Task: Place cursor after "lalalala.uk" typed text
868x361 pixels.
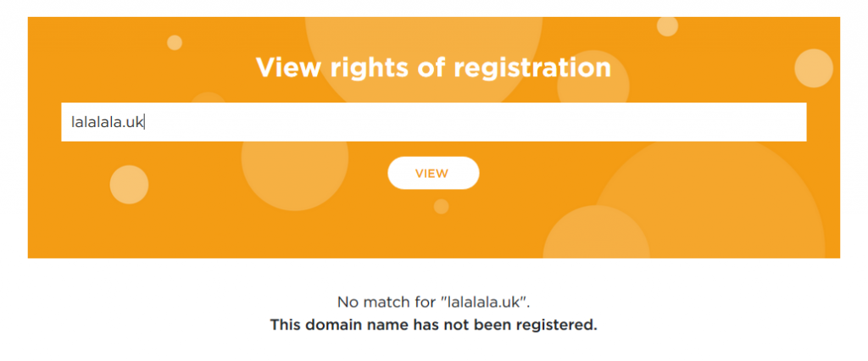Action: click(x=146, y=122)
